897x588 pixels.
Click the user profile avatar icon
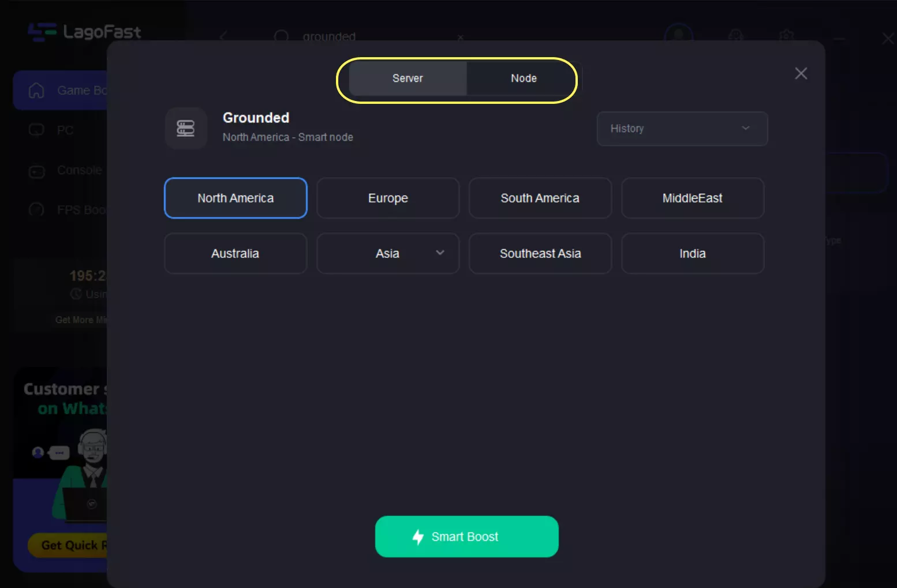pyautogui.click(x=678, y=36)
